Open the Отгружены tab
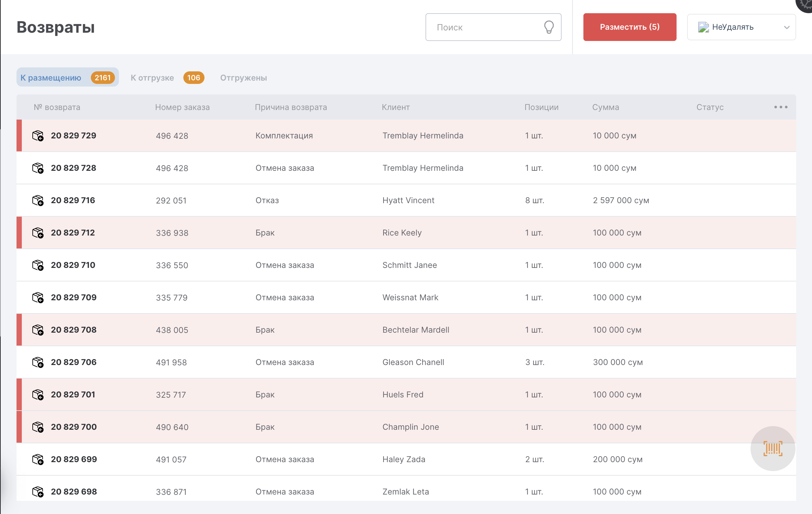This screenshot has height=514, width=812. (243, 78)
